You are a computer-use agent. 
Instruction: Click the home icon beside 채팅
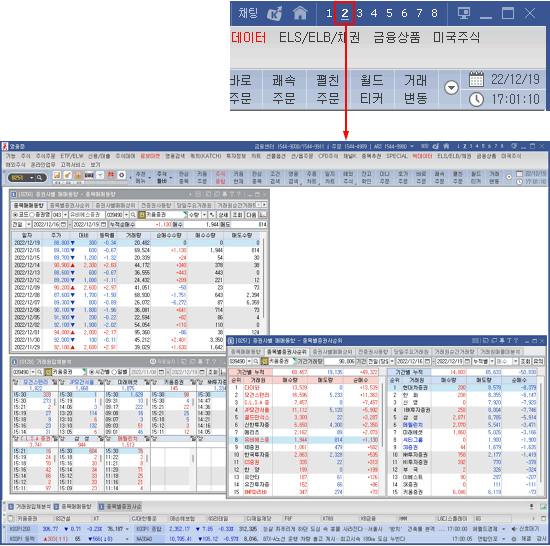click(300, 13)
